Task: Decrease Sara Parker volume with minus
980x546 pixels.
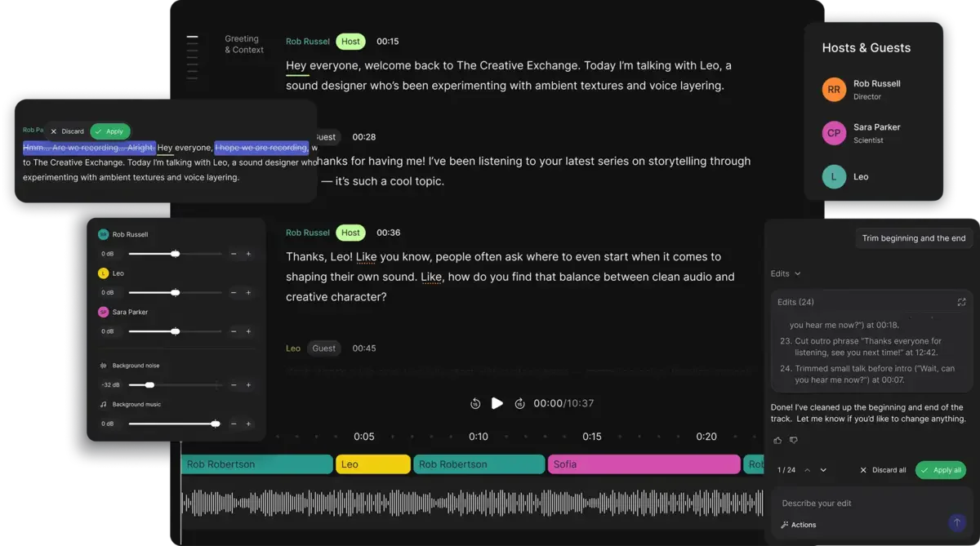Action: [x=234, y=331]
